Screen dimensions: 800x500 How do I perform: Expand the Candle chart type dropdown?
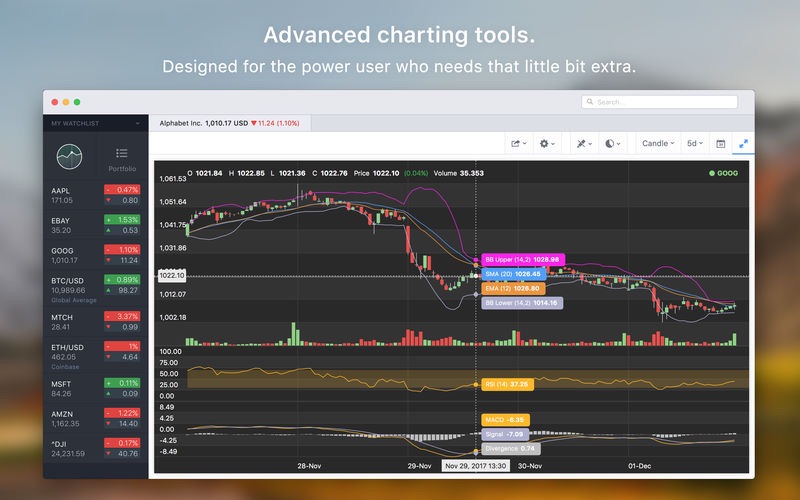tap(658, 144)
